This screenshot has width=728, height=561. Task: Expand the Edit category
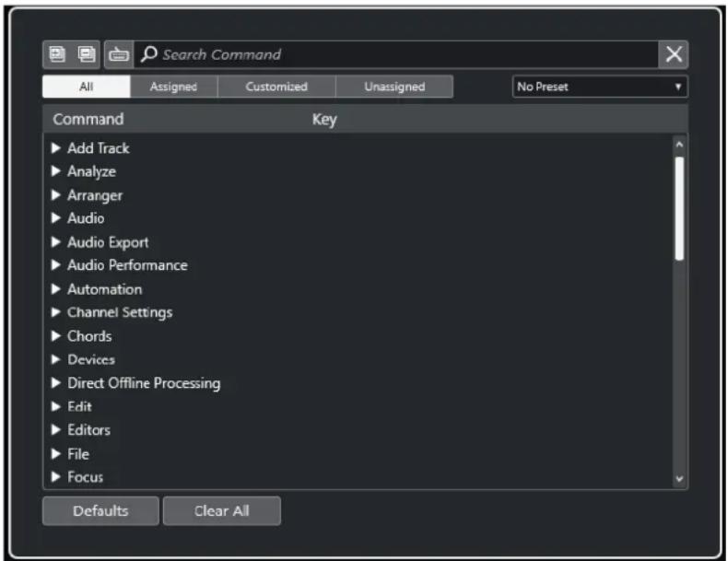click(x=56, y=406)
